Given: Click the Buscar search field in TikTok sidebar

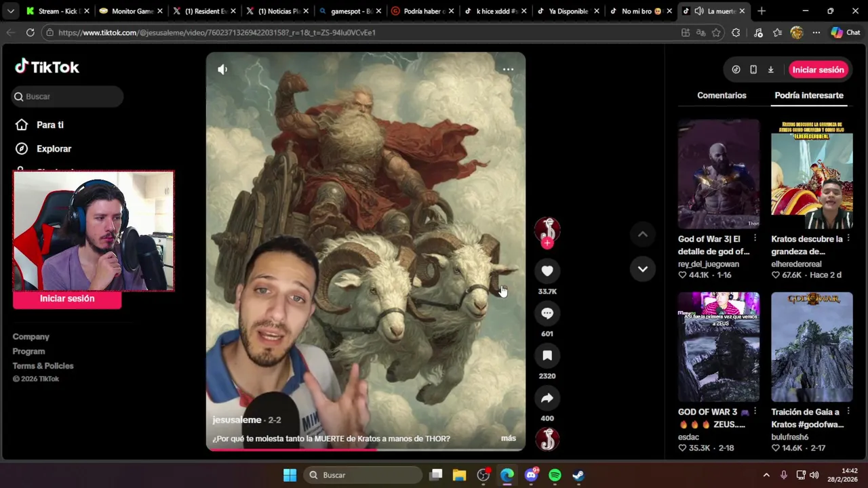Looking at the screenshot, I should [68, 96].
